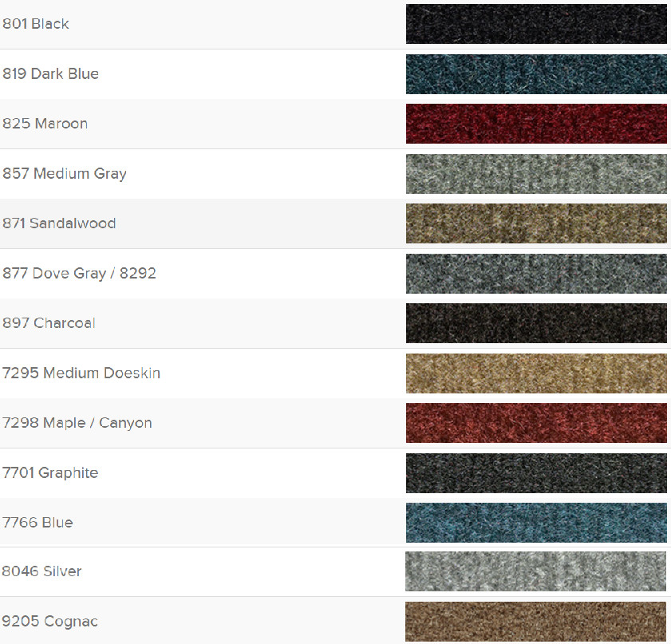Viewport: 671px width, 644px height.
Task: Select the "819 Dark Blue" text
Action: 50,74
